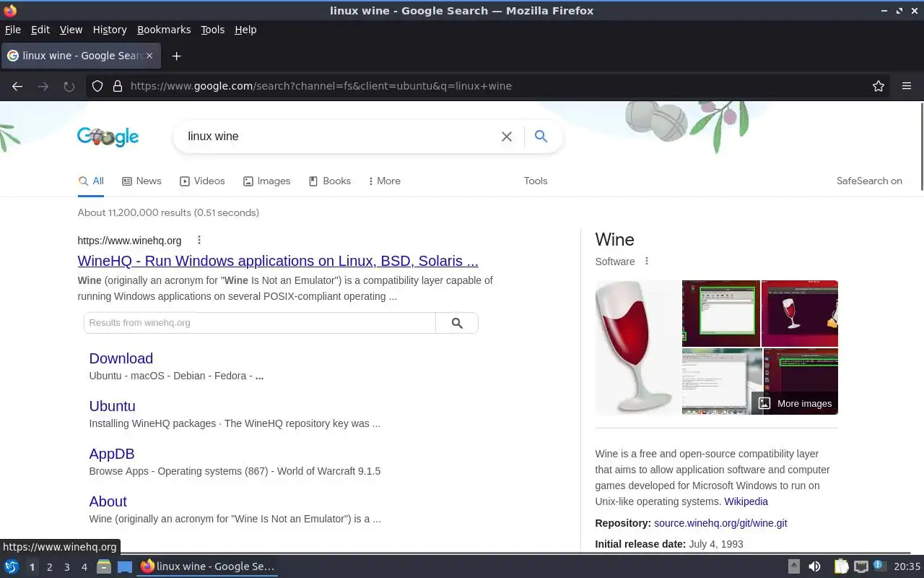Open the Firefox hamburger application menu
The height and width of the screenshot is (578, 924).
(x=907, y=86)
